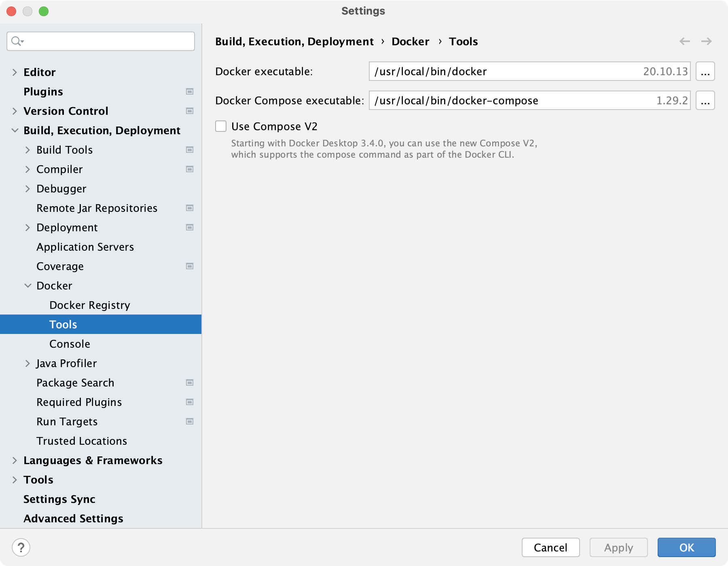Select Docker Registry in the tree

(90, 305)
